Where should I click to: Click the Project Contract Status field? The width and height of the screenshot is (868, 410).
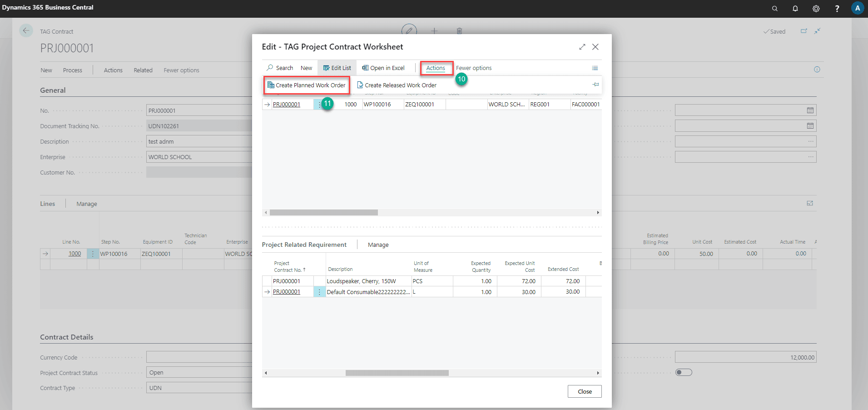coord(199,373)
